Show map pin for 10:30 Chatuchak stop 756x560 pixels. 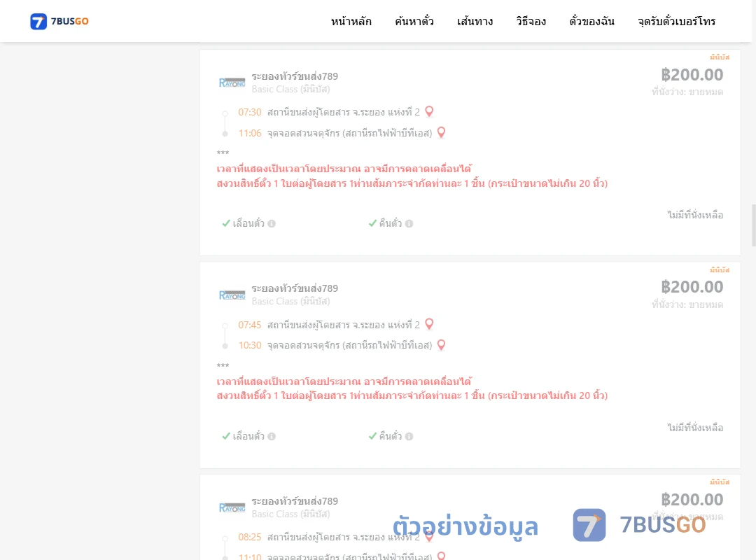tap(441, 344)
